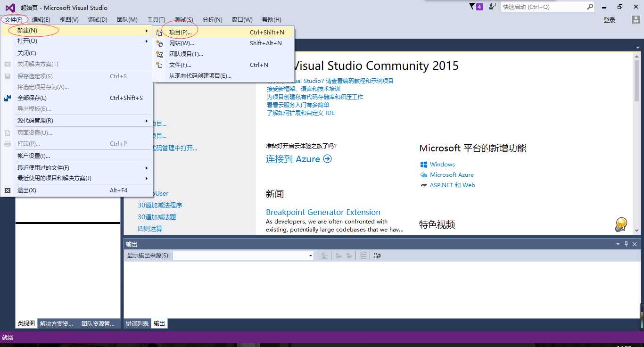Click the start page scroll down arrow
Screen dimensions: 644x347
coord(637,231)
